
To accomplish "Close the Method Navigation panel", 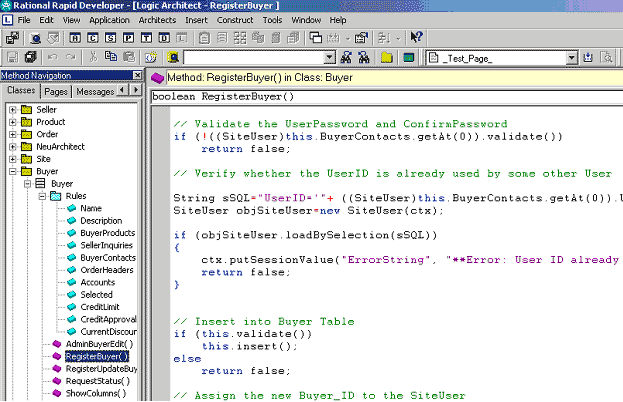I will [x=136, y=76].
